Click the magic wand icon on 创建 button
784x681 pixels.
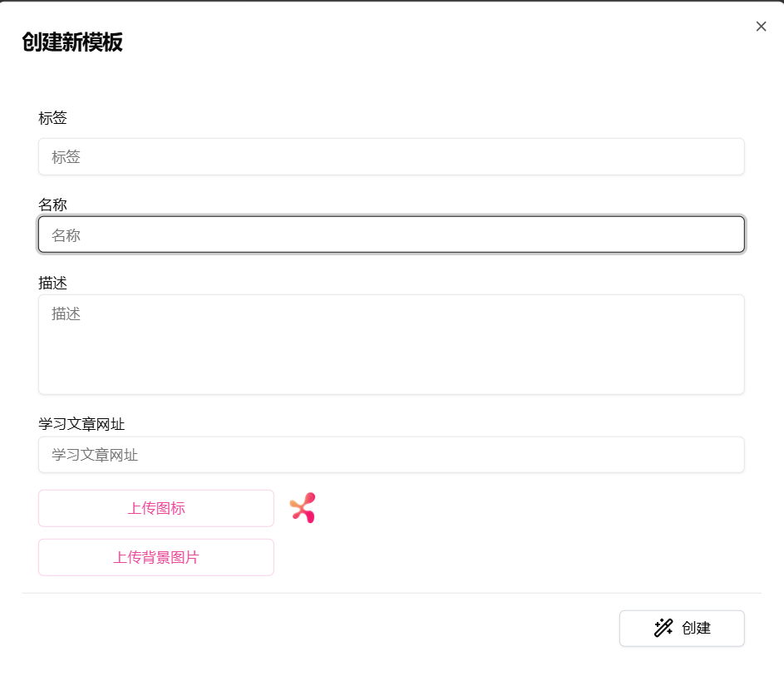click(x=663, y=628)
